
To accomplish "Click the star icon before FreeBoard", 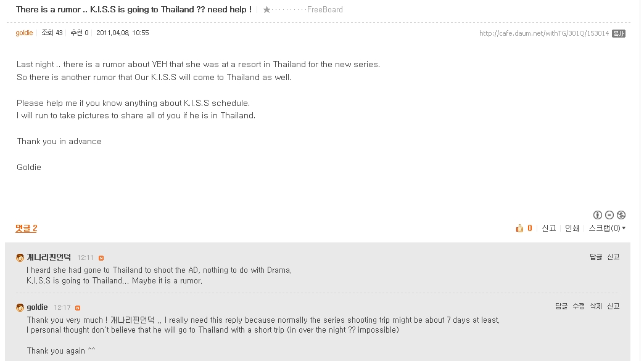I will click(x=266, y=9).
